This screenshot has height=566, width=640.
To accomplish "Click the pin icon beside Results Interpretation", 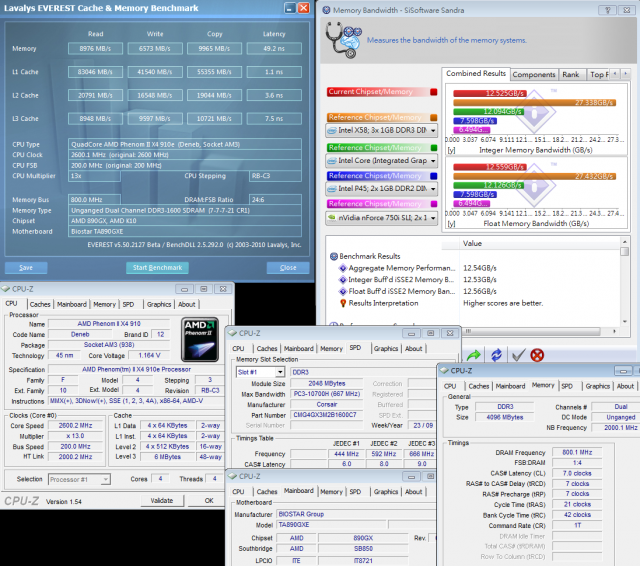I will [343, 303].
